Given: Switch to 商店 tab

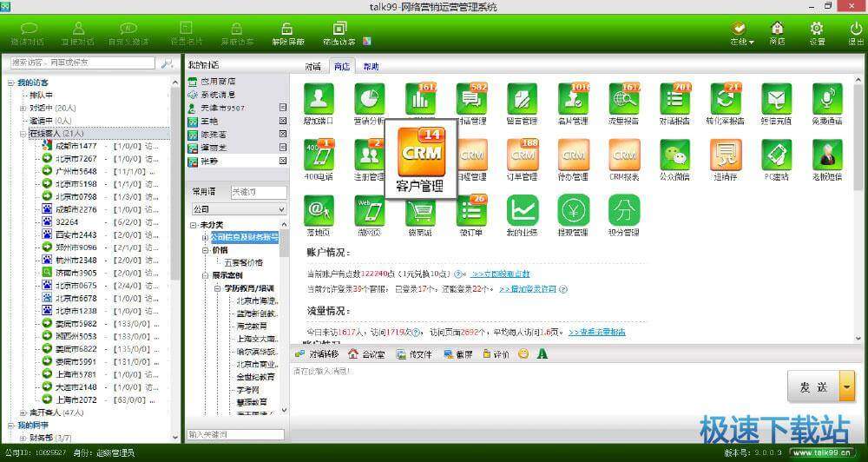Looking at the screenshot, I should coord(341,67).
